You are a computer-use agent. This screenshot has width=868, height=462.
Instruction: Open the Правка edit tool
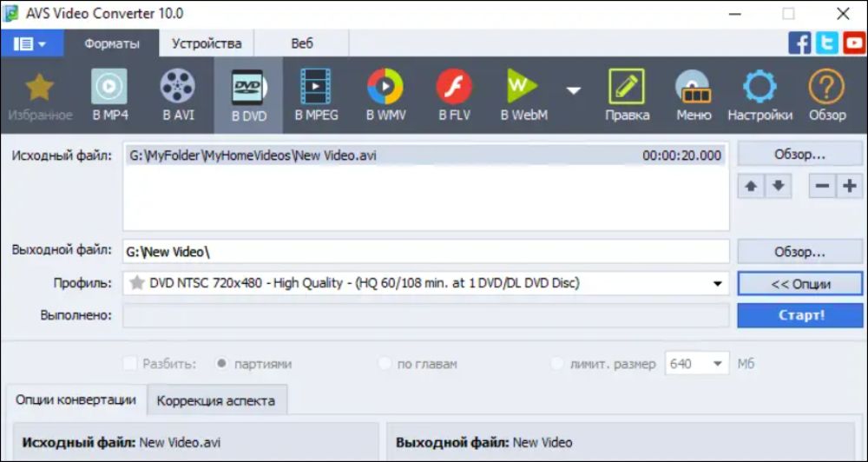click(x=627, y=87)
